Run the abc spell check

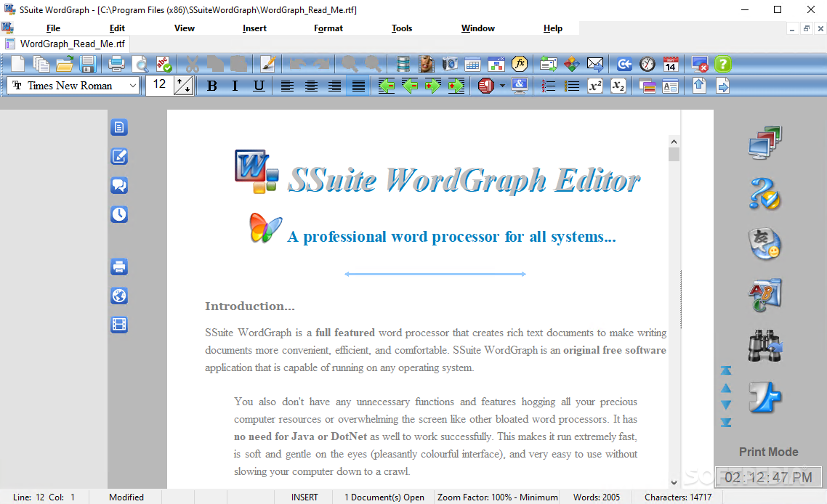(164, 65)
